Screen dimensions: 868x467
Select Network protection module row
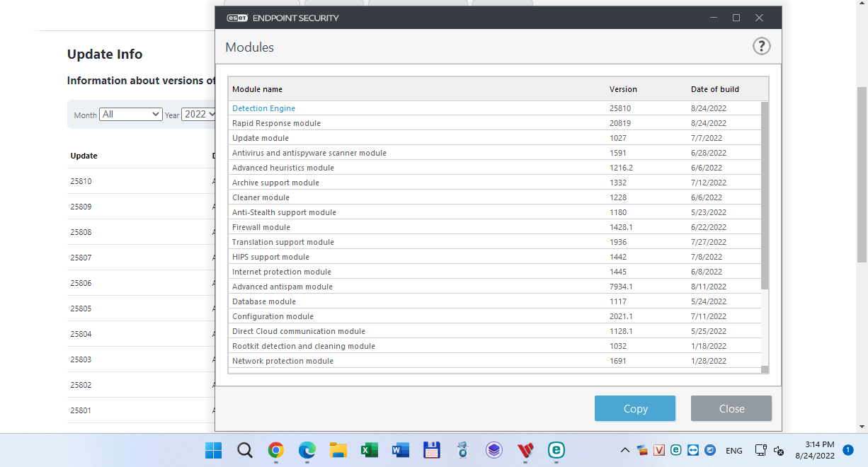[x=495, y=361]
